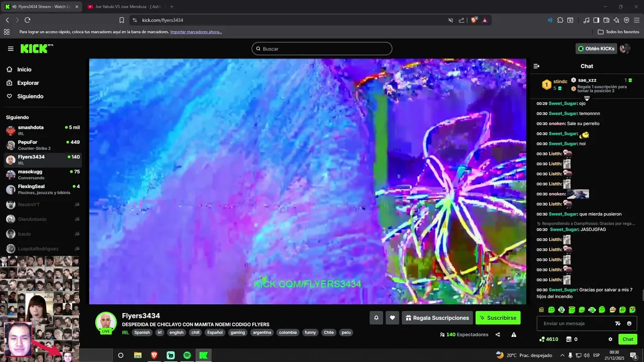Toggle the follow heart button
The height and width of the screenshot is (362, 644).
coord(392,318)
